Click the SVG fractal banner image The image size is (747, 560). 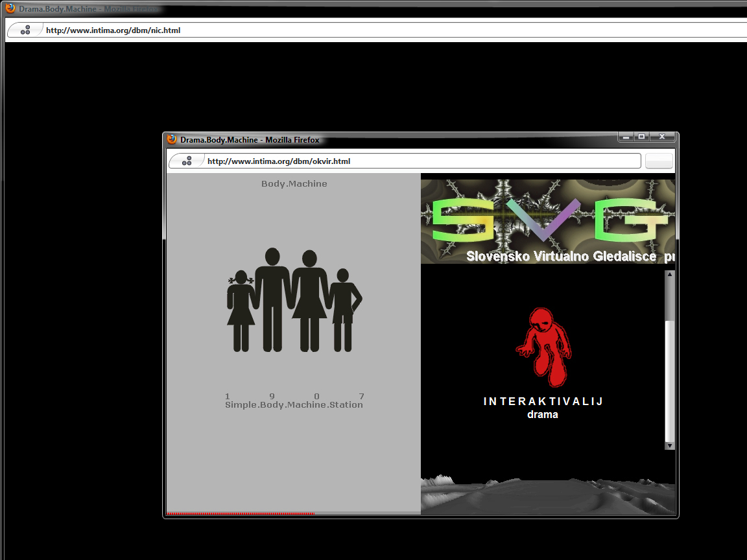click(x=548, y=221)
